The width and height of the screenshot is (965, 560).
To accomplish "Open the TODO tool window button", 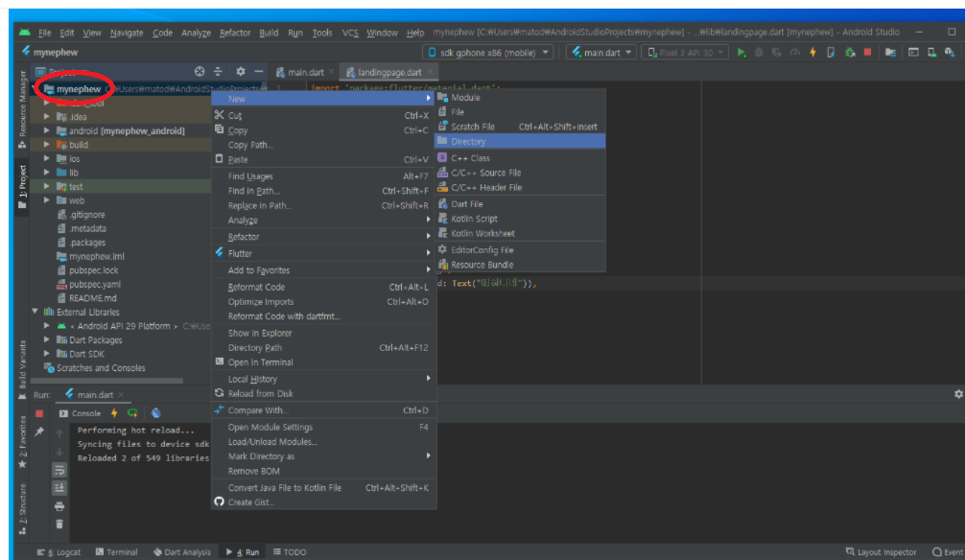I will [290, 552].
